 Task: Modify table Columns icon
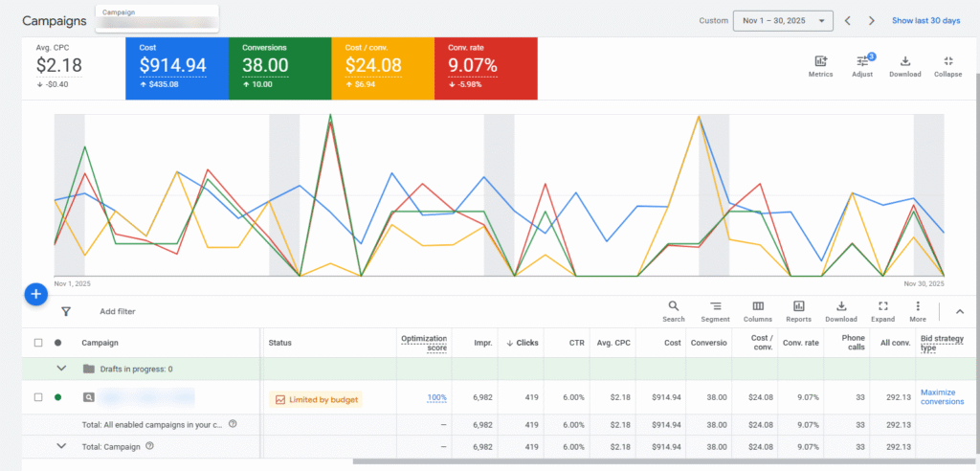tap(757, 306)
